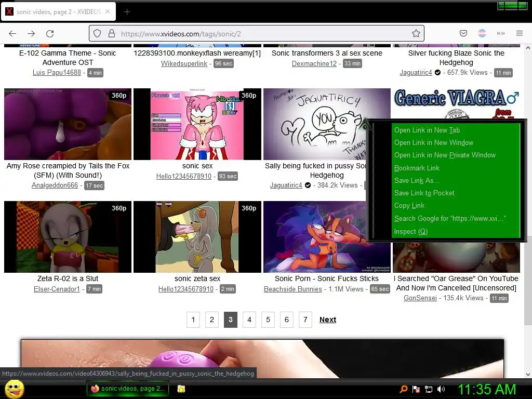
Task: Click the padlock site information icon
Action: pos(112,34)
